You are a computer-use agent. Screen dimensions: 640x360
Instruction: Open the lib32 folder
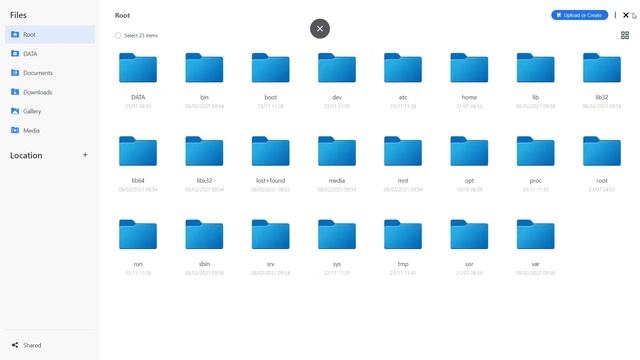(602, 68)
